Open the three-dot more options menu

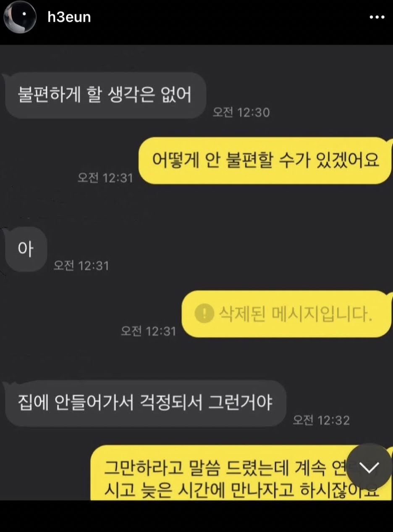[377, 17]
